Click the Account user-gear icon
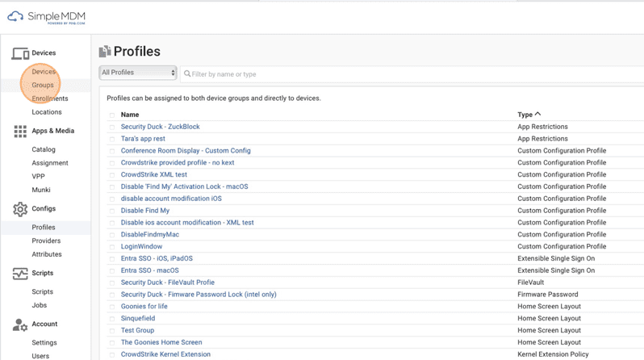The width and height of the screenshot is (644, 360). click(x=19, y=324)
